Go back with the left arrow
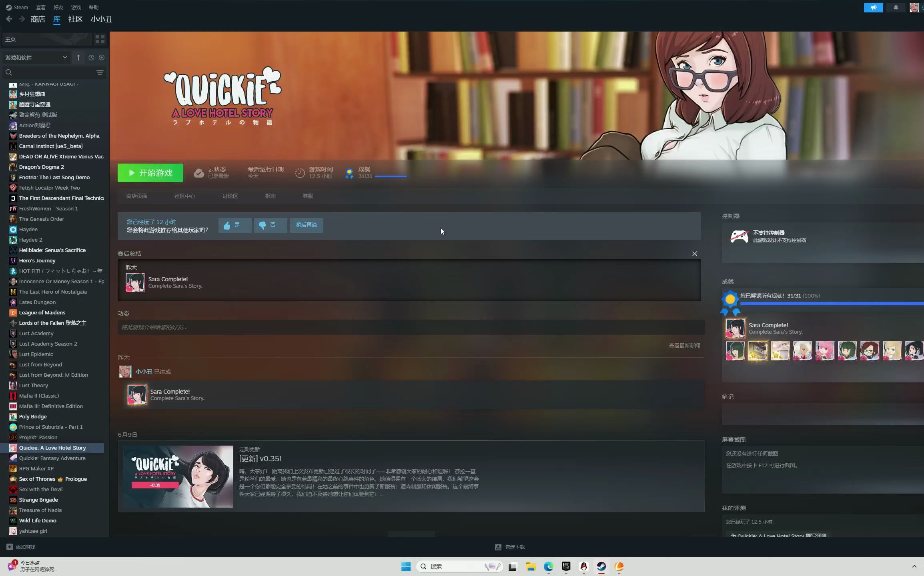 (9, 19)
